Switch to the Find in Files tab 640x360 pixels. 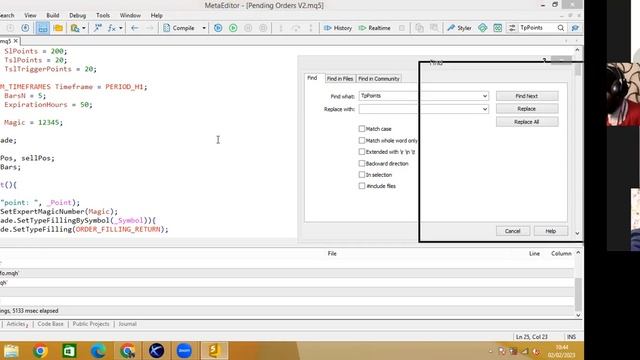coord(340,79)
